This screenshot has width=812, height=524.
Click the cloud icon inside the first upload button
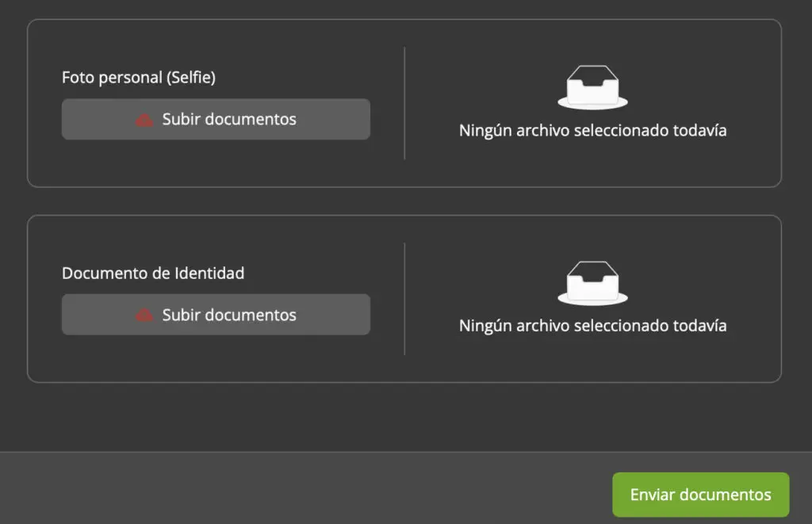(x=145, y=119)
